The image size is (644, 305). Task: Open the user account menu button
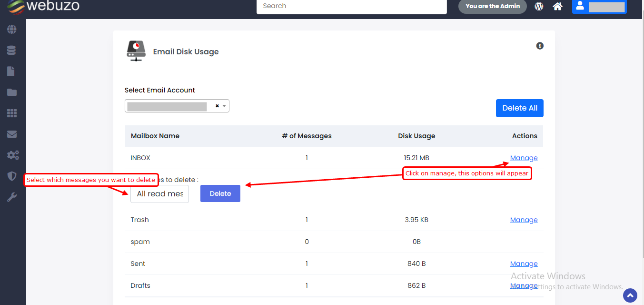pyautogui.click(x=599, y=6)
